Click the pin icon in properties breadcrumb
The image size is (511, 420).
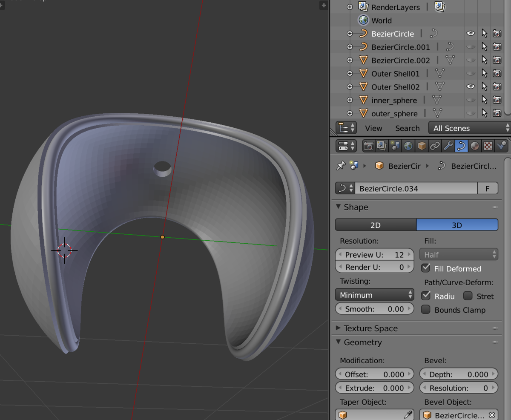click(x=340, y=166)
